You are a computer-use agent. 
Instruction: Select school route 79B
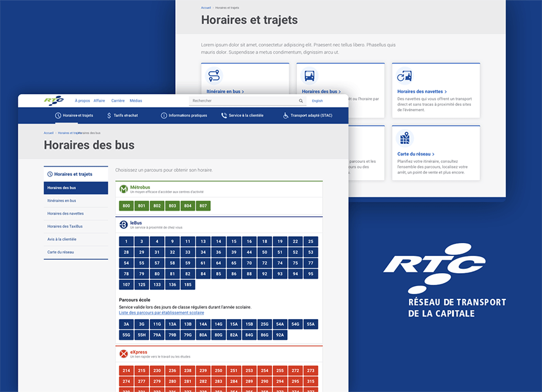[x=173, y=334]
